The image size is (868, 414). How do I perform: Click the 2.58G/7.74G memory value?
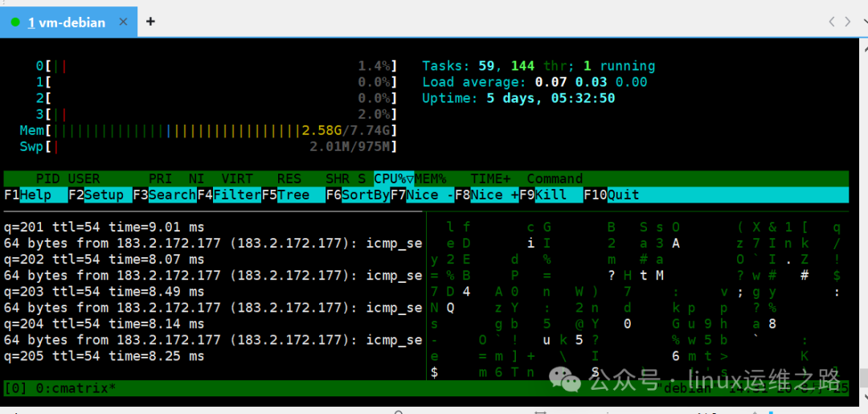click(347, 131)
